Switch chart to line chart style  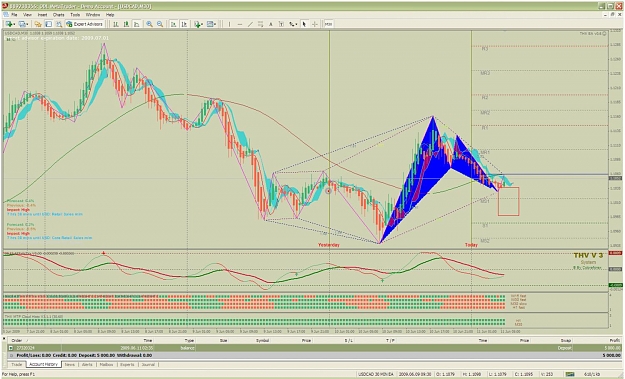coord(137,24)
